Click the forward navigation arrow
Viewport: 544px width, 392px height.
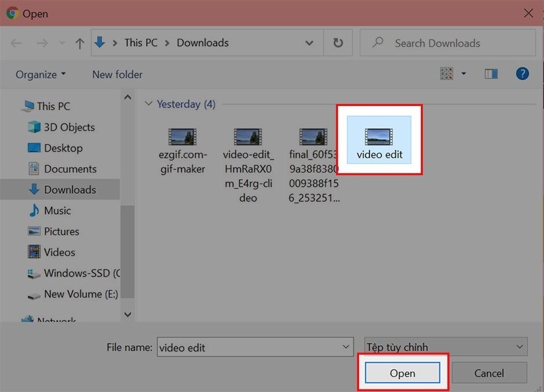pyautogui.click(x=42, y=43)
